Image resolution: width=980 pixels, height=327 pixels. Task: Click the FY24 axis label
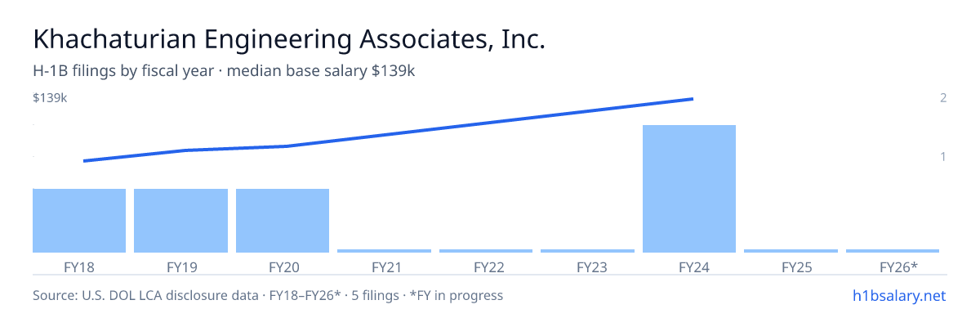[689, 267]
